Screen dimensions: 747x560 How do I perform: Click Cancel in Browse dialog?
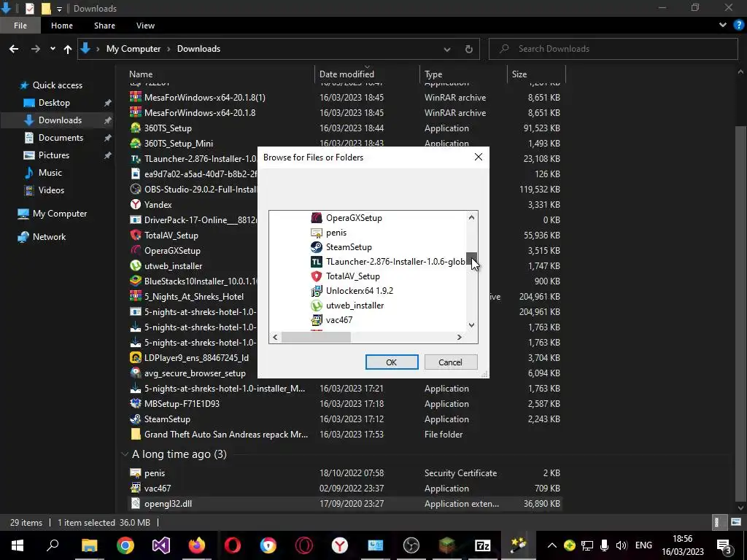click(x=450, y=362)
